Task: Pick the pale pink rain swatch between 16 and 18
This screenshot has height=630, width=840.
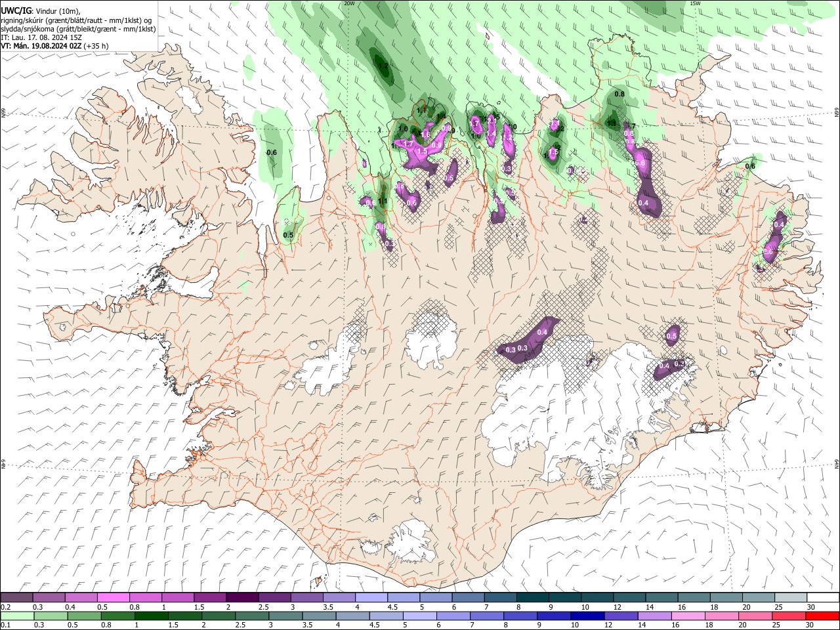Action: 688,616
